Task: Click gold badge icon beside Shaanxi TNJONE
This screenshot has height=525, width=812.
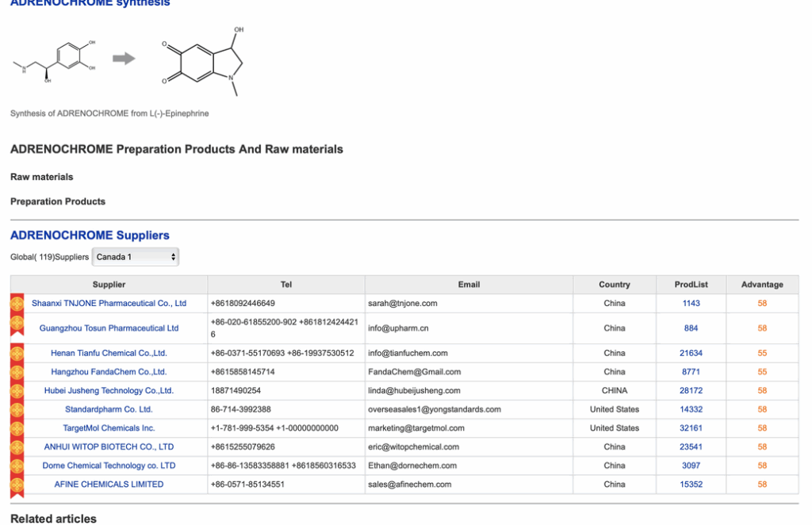Action: [x=17, y=304]
